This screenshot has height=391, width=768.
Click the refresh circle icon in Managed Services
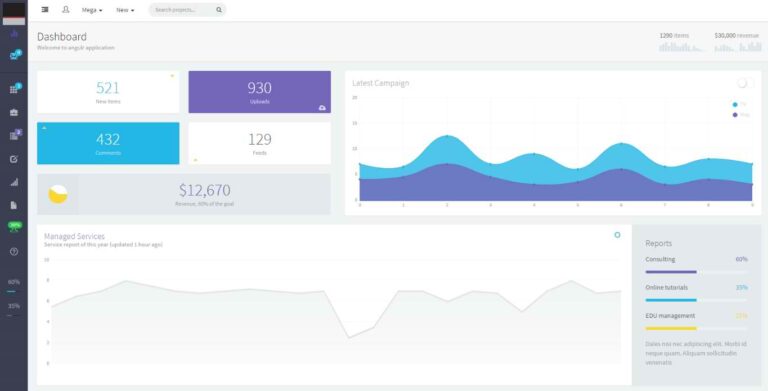[x=617, y=235]
